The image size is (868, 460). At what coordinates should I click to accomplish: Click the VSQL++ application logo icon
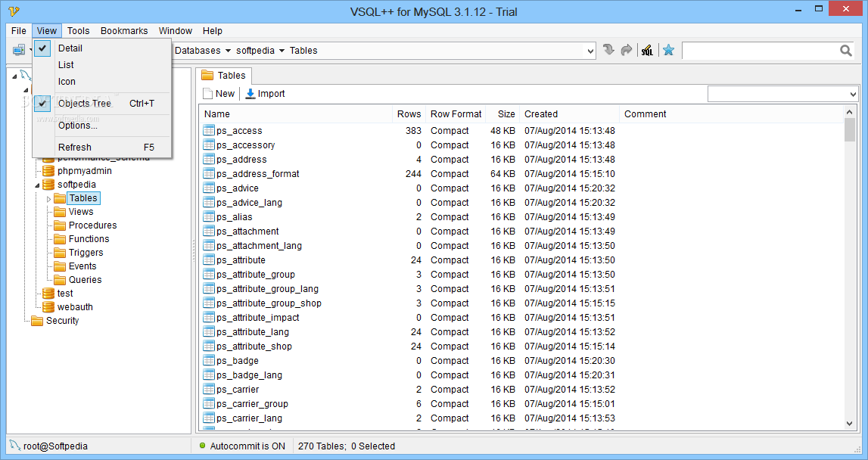[14, 11]
